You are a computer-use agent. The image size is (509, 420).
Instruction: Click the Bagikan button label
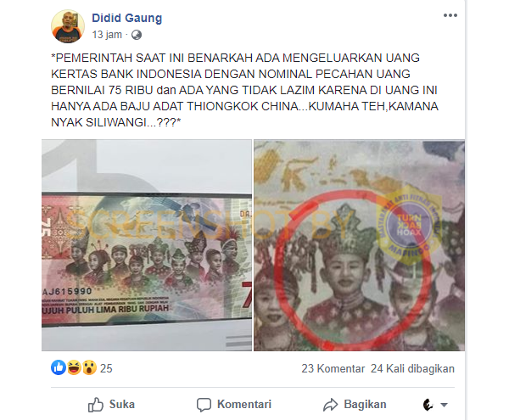(365, 405)
